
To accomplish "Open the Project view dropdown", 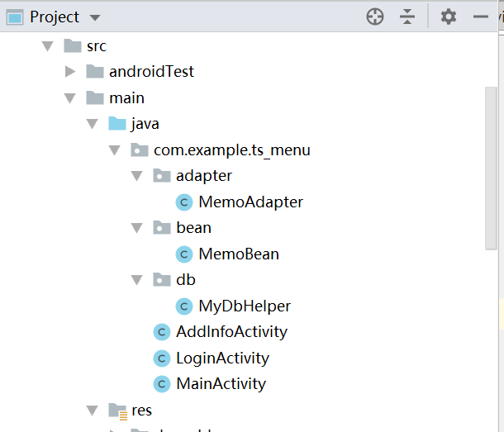I will [x=95, y=17].
